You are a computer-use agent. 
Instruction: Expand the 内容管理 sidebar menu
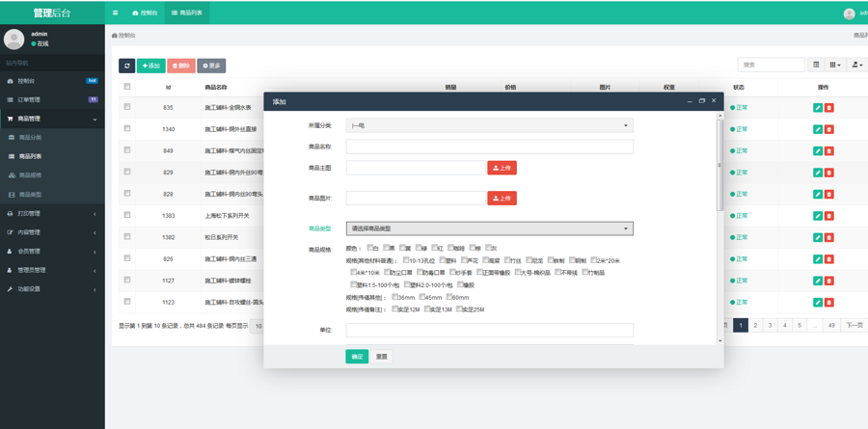52,232
